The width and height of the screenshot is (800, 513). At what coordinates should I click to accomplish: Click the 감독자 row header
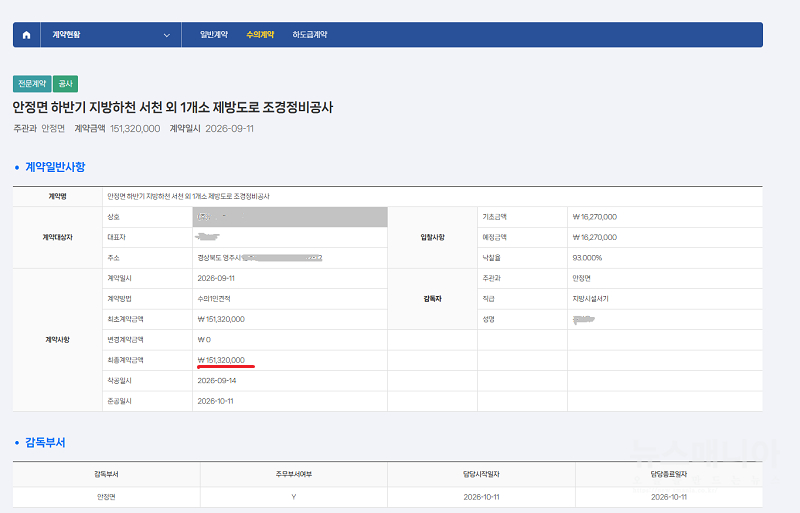coord(432,299)
